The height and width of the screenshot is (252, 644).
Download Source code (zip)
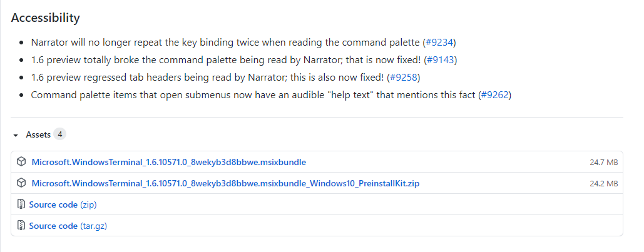point(63,204)
